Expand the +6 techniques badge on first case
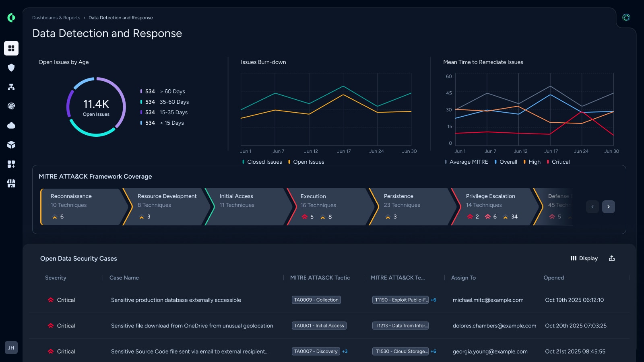Viewport: 644px width, 362px height. pyautogui.click(x=433, y=300)
